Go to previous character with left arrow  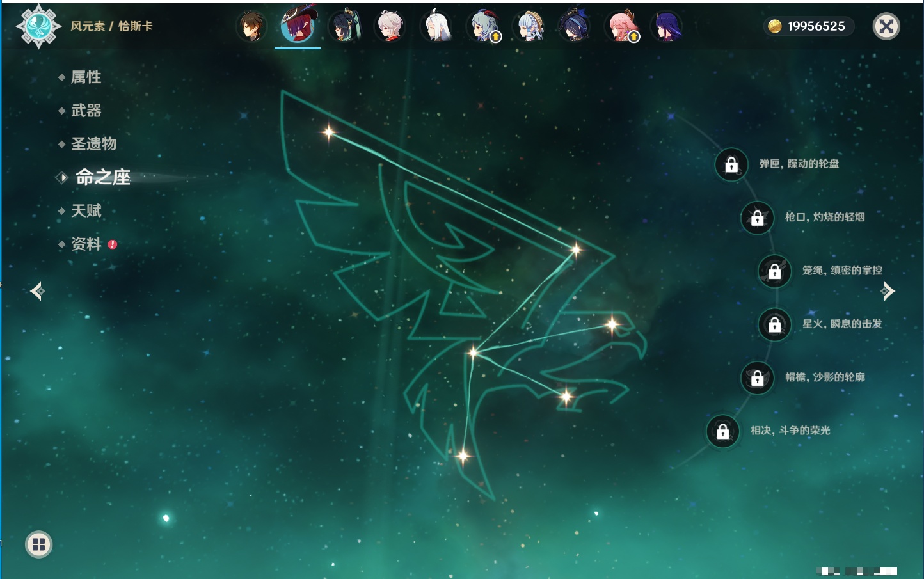click(x=37, y=291)
